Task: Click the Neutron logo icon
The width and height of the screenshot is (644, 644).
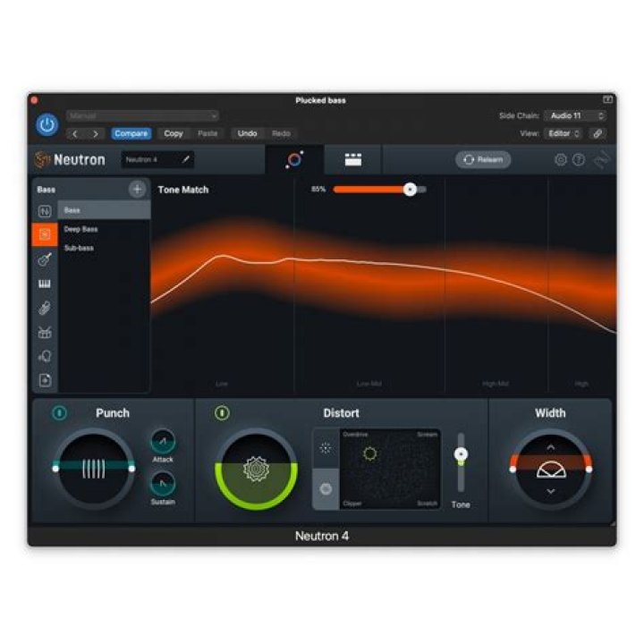Action: click(x=41, y=160)
